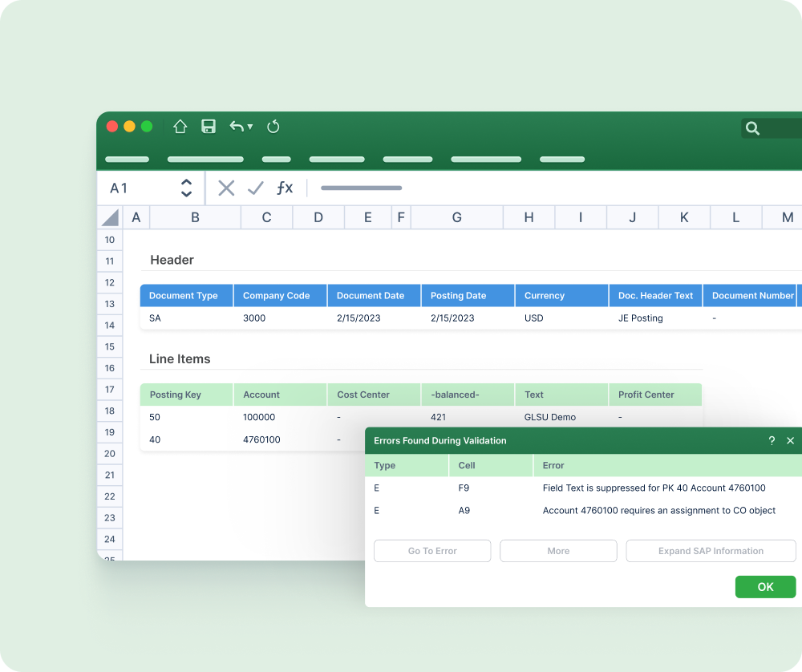Open the insert function fx icon

[x=285, y=188]
